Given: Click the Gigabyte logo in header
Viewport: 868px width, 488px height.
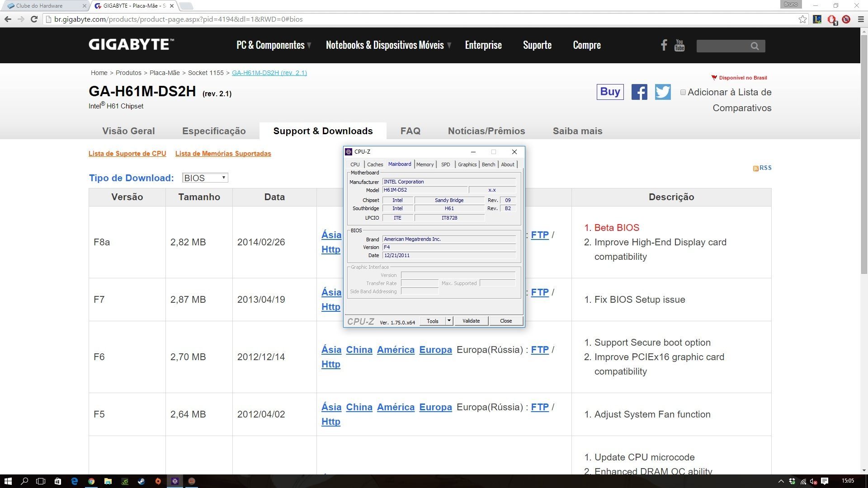Looking at the screenshot, I should (131, 45).
